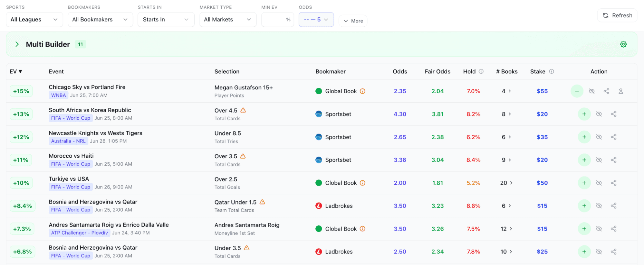This screenshot has width=644, height=265.
Task: Add Turkiye vs USA bet
Action: pyautogui.click(x=584, y=183)
